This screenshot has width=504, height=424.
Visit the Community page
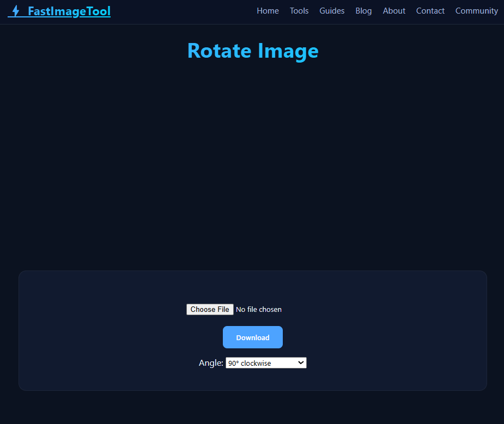coord(476,11)
